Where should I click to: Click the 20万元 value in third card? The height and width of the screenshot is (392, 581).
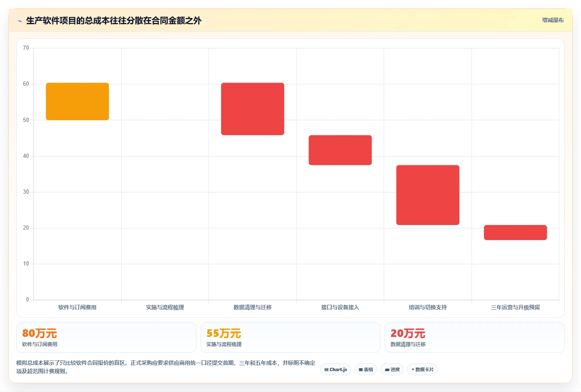pos(408,334)
